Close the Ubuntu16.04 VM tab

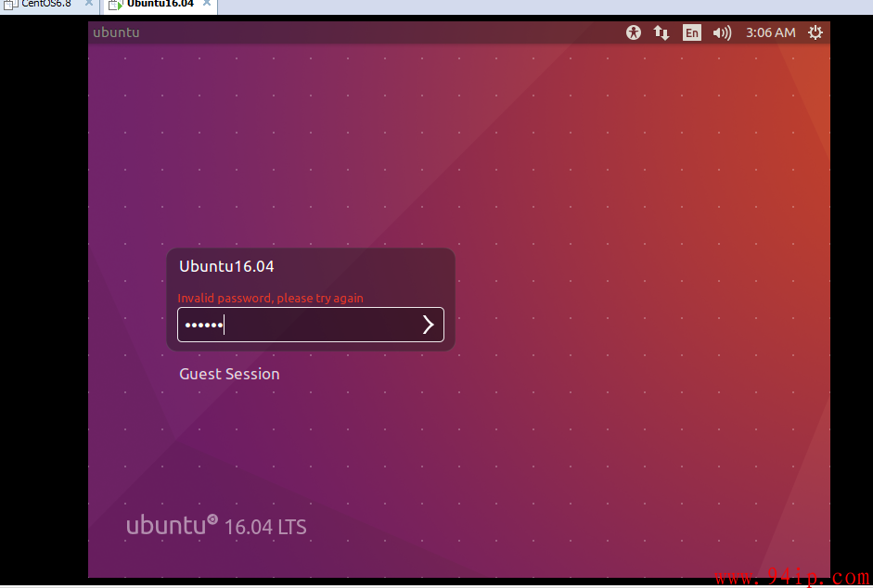(207, 4)
